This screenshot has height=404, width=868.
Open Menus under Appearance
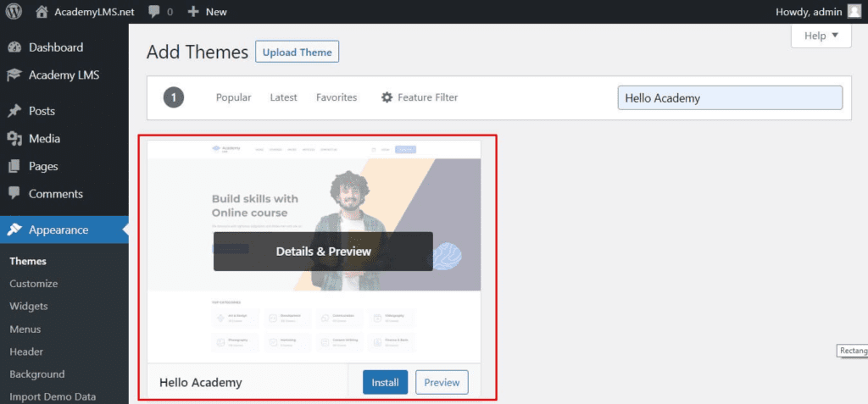25,329
